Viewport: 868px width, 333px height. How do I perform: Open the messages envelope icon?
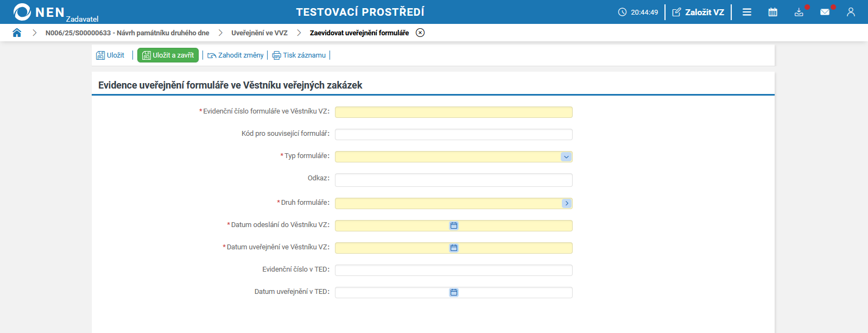point(825,12)
